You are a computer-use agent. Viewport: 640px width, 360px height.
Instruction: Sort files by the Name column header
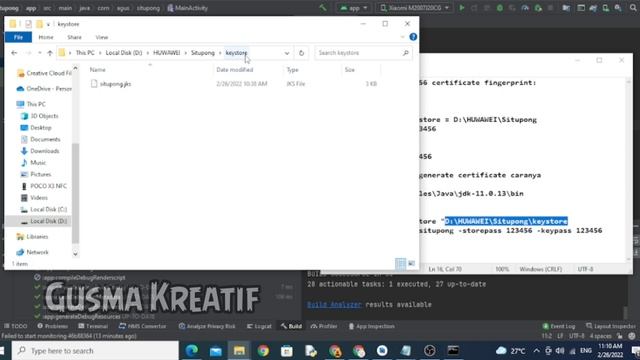(x=98, y=70)
